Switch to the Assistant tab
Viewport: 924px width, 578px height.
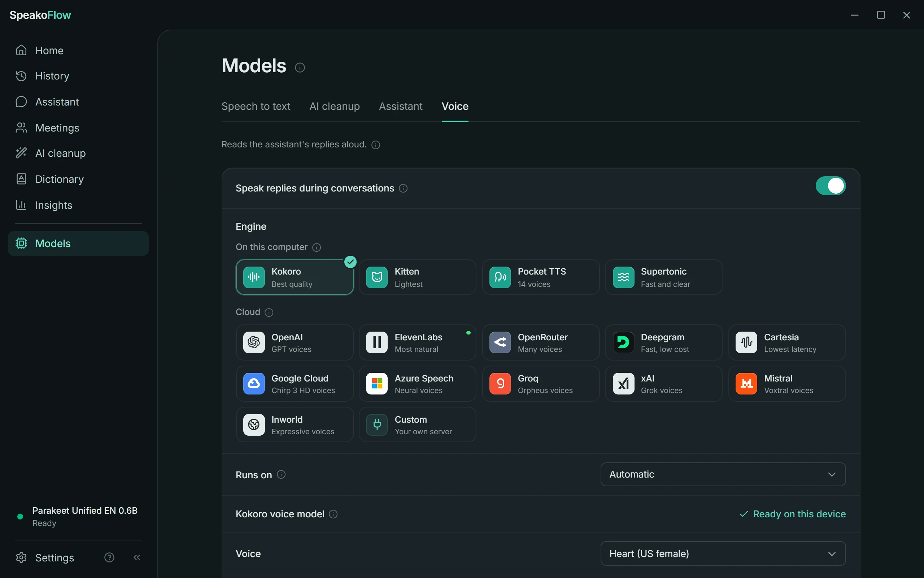tap(401, 106)
